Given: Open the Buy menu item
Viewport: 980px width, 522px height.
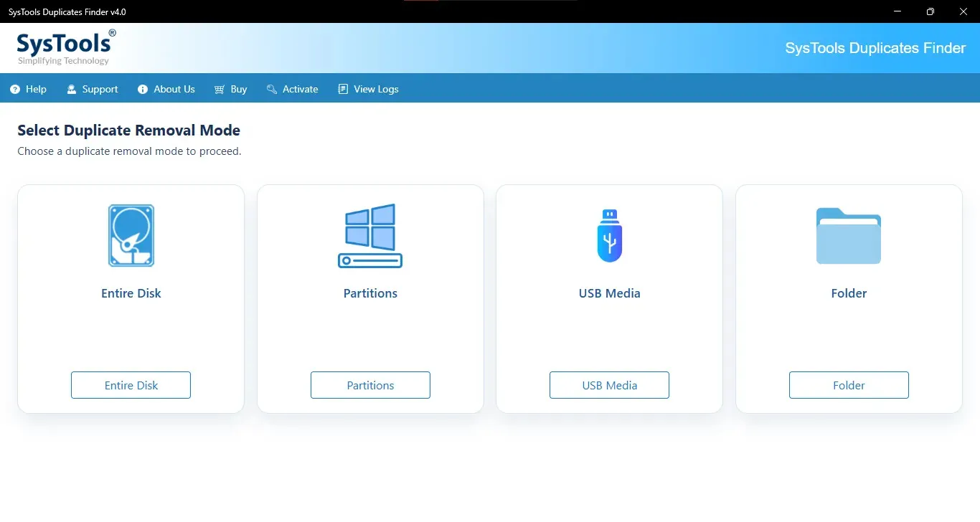Looking at the screenshot, I should coord(230,90).
